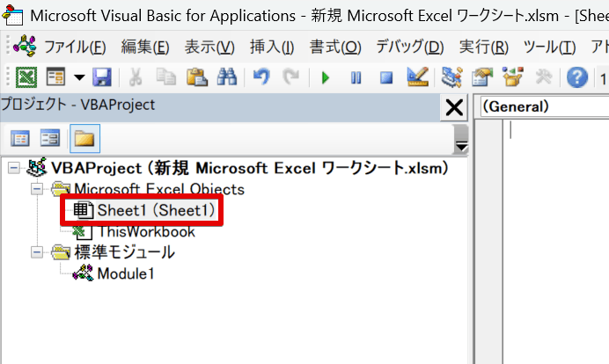Open Visual Basic Help question icon
609x364 pixels.
click(577, 76)
